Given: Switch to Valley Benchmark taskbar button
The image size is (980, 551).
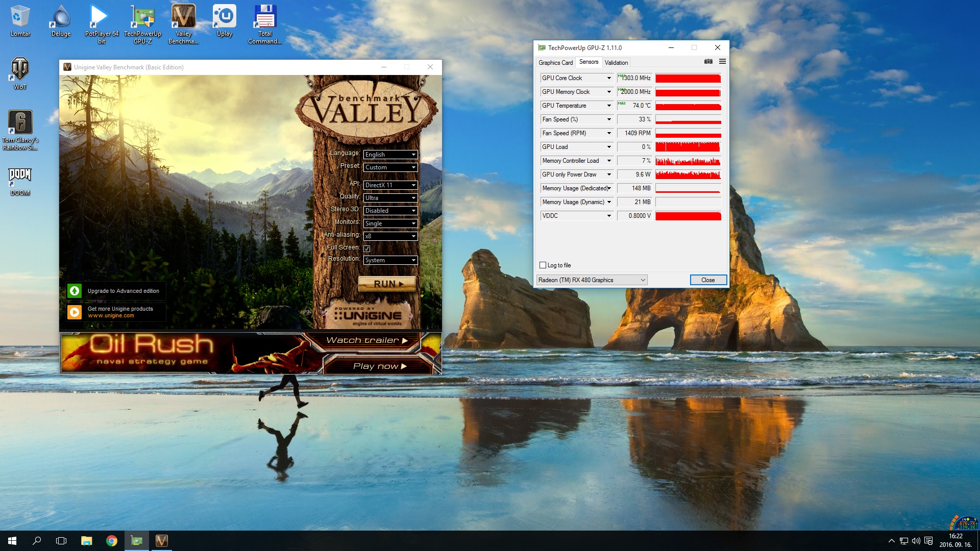Looking at the screenshot, I should coord(161,541).
